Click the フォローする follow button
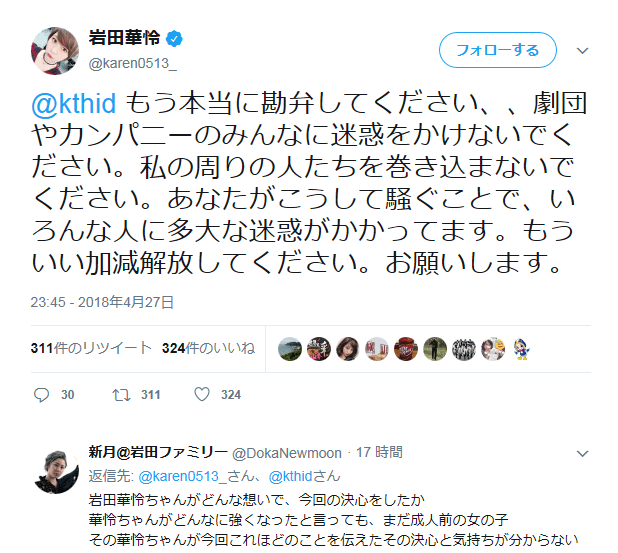 (x=497, y=50)
